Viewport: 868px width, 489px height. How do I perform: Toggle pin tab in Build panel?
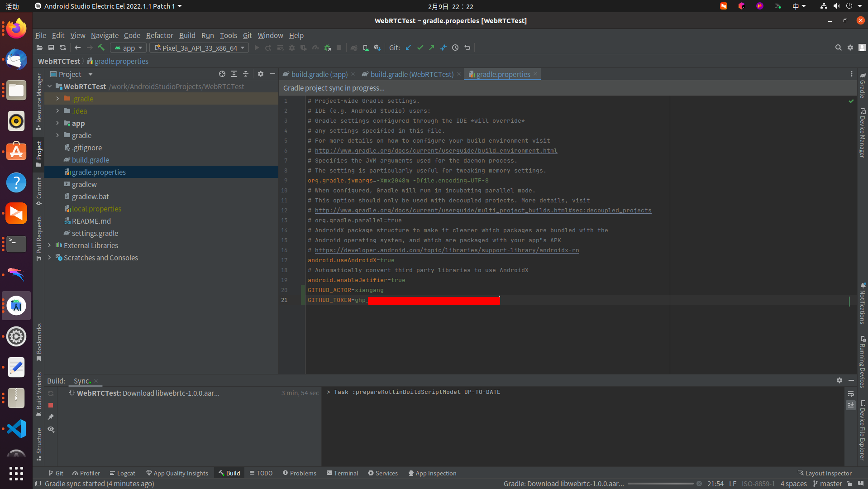click(51, 417)
